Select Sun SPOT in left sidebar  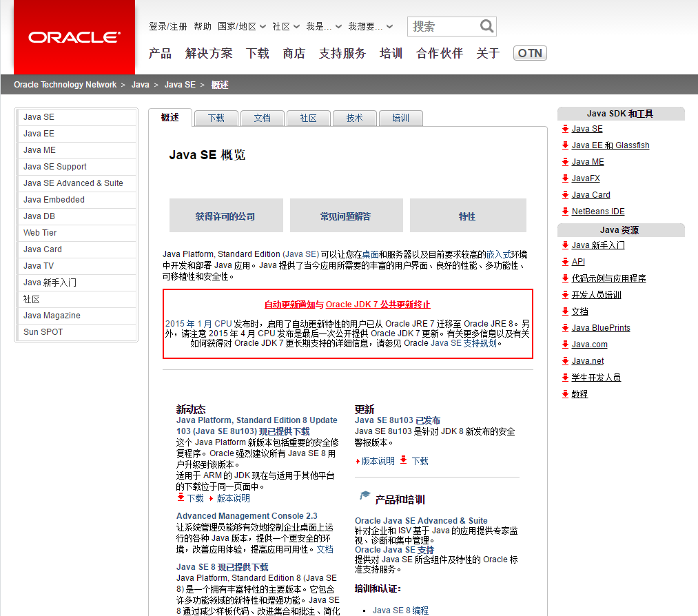tap(76, 332)
